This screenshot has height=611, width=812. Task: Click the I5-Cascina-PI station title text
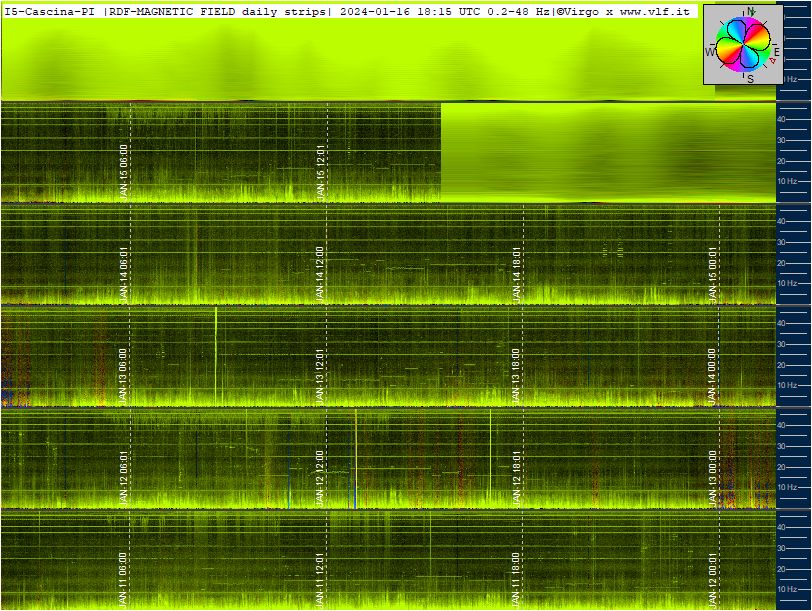49,11
